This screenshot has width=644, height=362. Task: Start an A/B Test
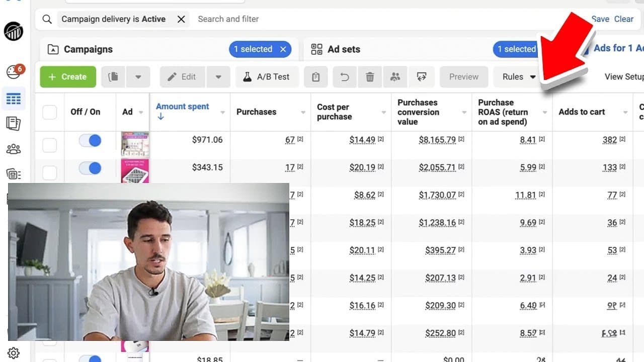coord(267,77)
